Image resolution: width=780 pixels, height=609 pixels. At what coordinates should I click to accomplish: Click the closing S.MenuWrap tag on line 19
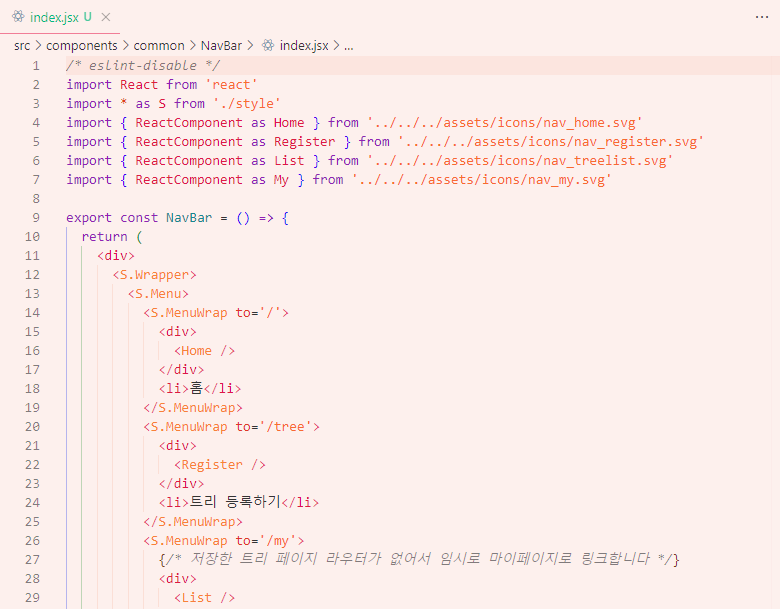[193, 407]
